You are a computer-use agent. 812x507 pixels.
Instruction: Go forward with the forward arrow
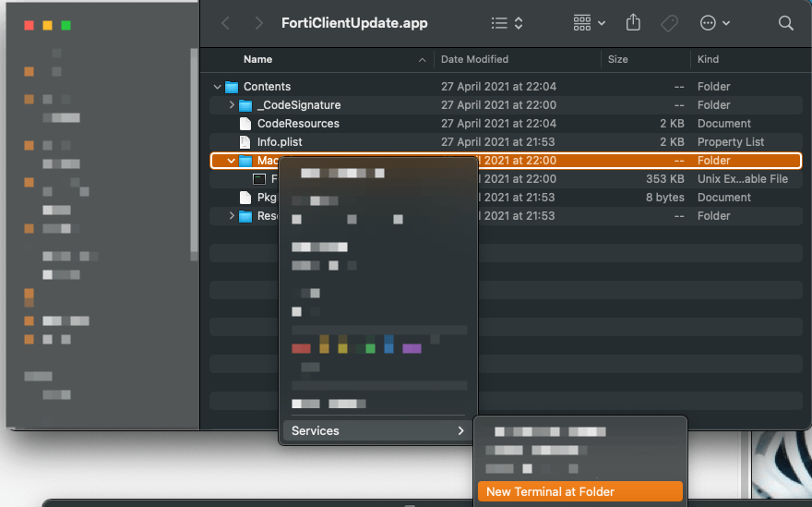coord(258,23)
